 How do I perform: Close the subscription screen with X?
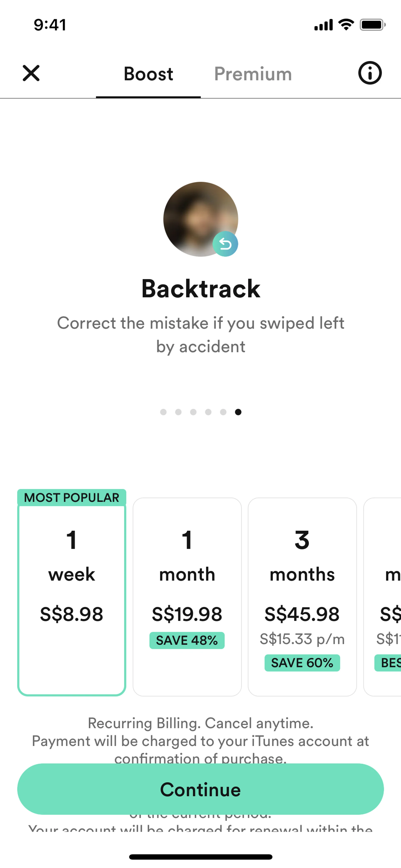click(31, 73)
